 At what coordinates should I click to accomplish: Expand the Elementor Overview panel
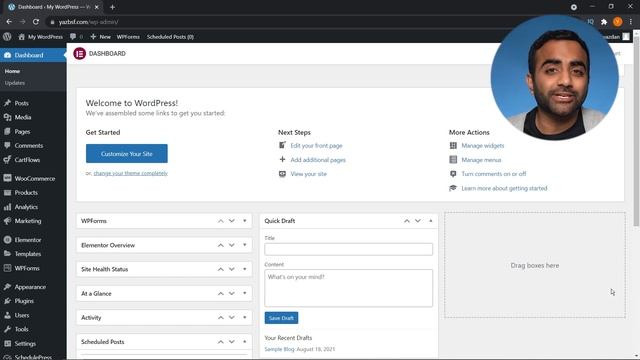coord(244,245)
